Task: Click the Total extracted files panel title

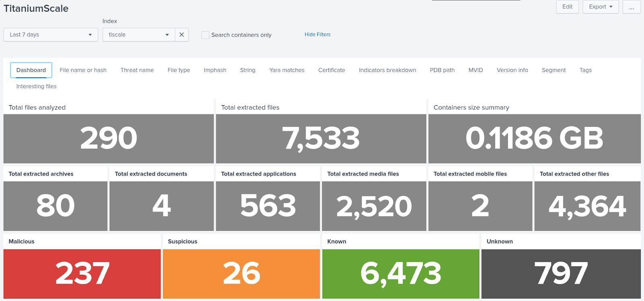Action: pyautogui.click(x=250, y=108)
